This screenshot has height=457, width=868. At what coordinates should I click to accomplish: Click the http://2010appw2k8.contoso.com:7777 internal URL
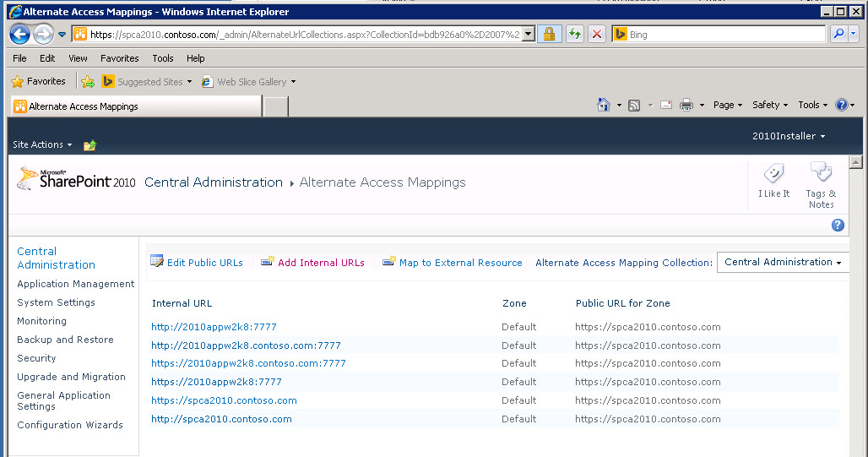(246, 345)
